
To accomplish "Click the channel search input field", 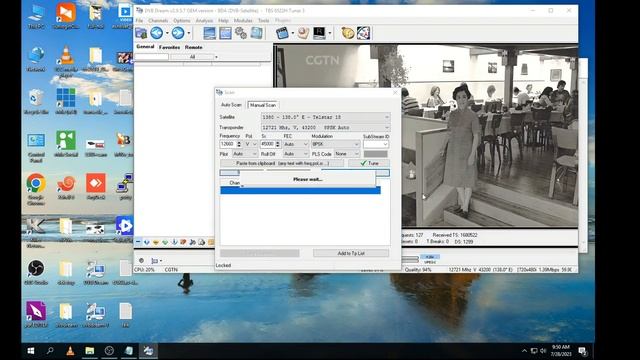I will 151,57.
